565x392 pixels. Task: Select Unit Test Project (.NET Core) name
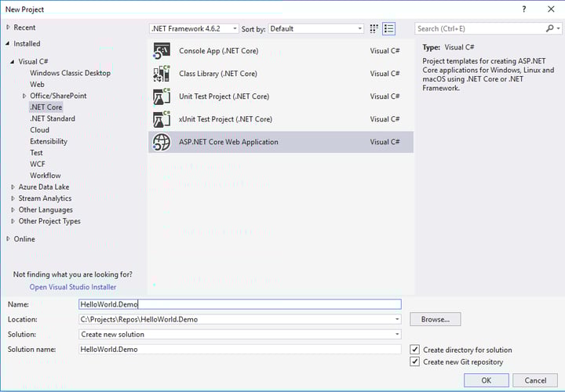(x=224, y=96)
